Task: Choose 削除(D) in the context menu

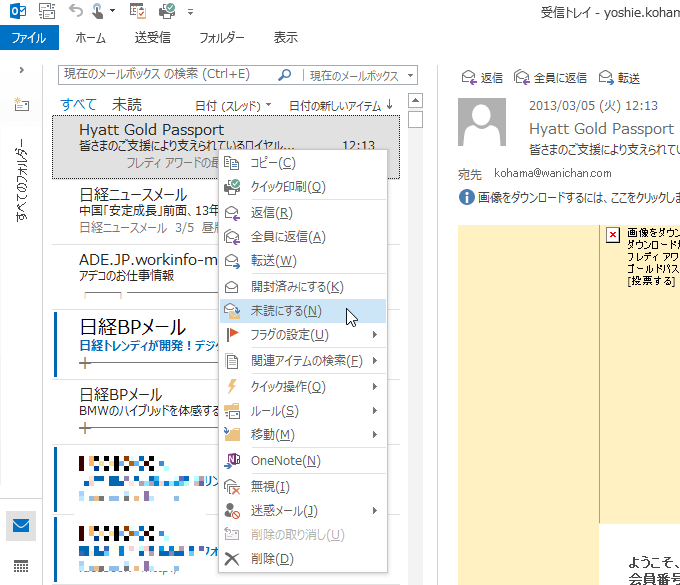Action: coord(303,559)
